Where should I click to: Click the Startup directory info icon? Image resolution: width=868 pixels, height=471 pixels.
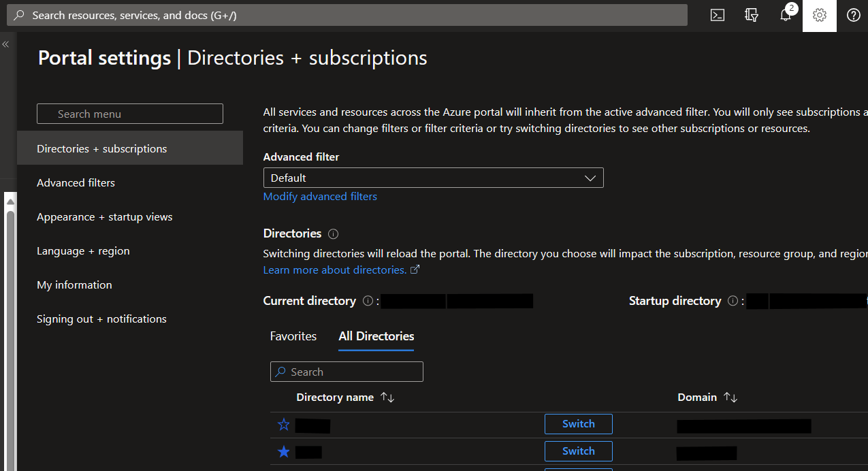click(733, 301)
